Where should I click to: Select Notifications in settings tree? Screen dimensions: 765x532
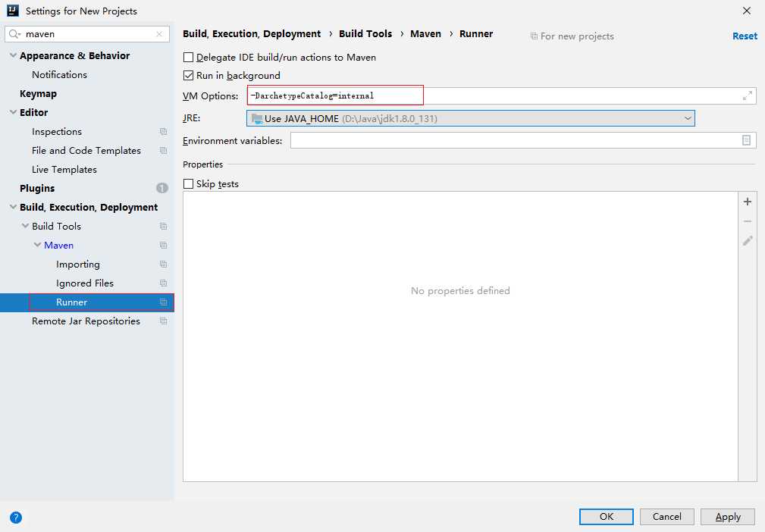60,74
